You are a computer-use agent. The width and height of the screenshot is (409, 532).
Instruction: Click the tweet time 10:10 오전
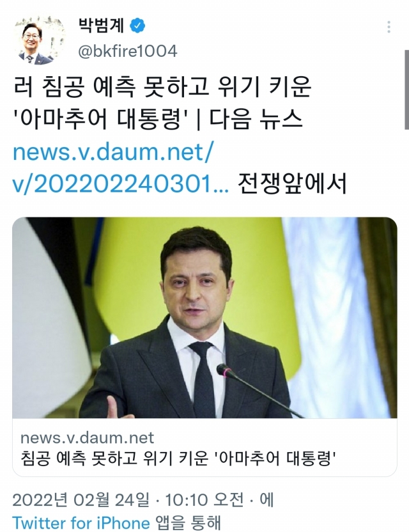(204, 500)
